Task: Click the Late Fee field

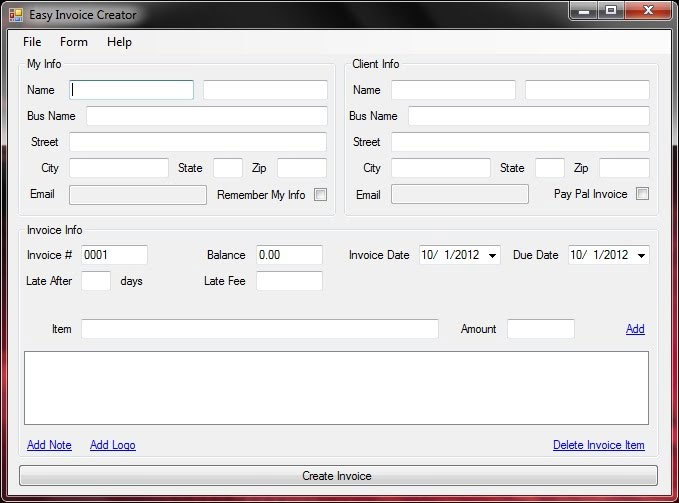Action: (289, 281)
